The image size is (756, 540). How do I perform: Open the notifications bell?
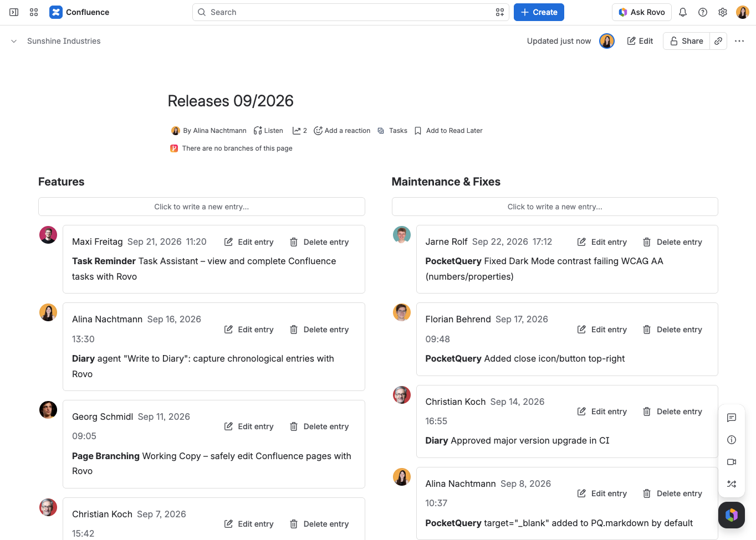(683, 12)
